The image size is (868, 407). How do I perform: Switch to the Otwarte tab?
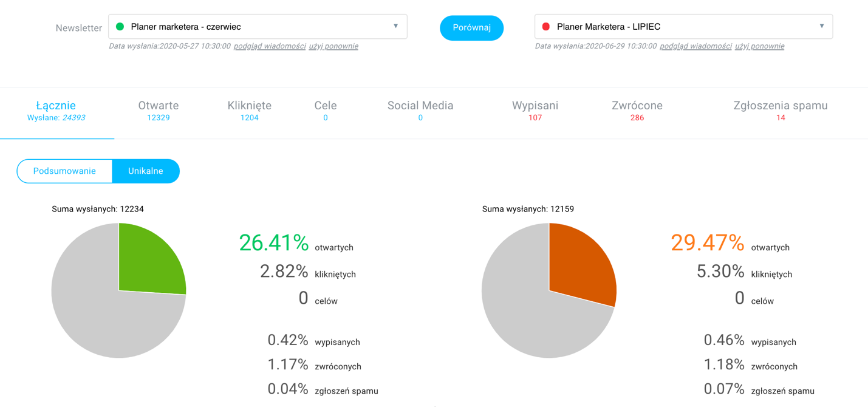pos(158,111)
